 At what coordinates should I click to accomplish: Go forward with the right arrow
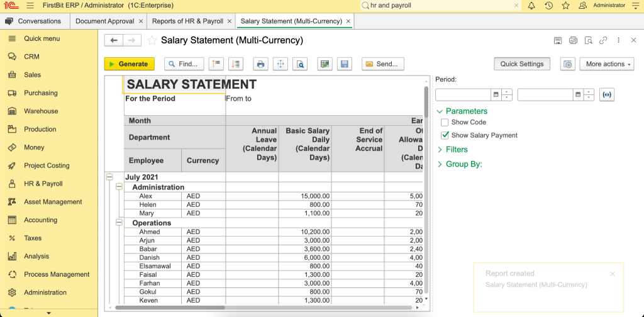click(132, 40)
